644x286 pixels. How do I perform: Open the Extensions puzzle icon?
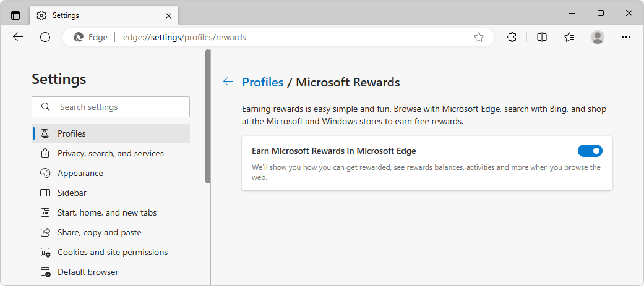pyautogui.click(x=512, y=37)
